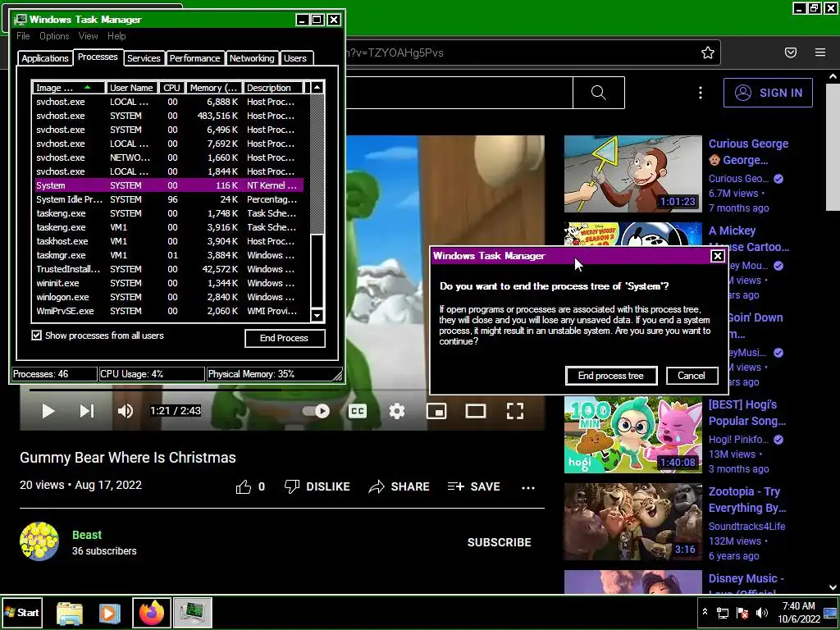
Task: Open the Options menu in Task Manager
Action: coord(54,36)
